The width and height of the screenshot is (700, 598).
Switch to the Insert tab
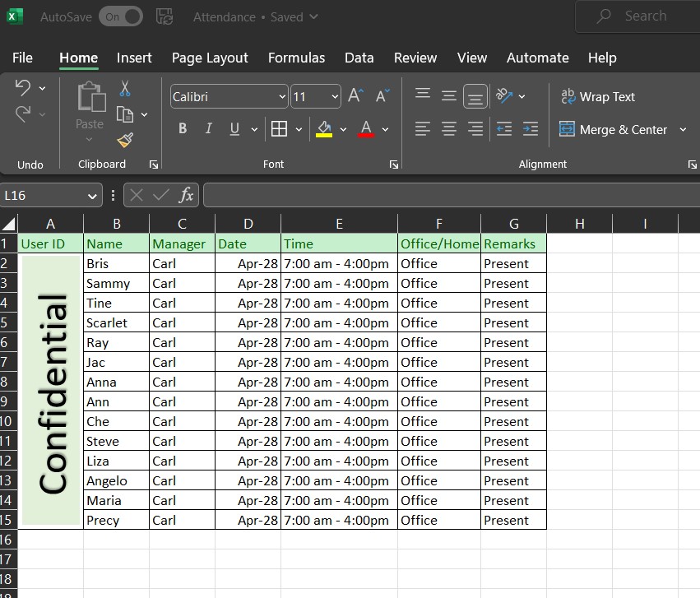point(134,58)
